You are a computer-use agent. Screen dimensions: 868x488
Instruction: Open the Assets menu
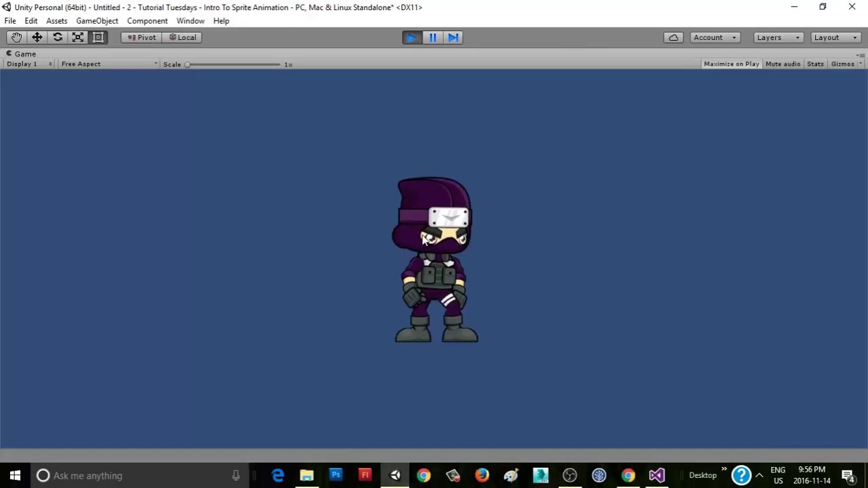pyautogui.click(x=57, y=21)
